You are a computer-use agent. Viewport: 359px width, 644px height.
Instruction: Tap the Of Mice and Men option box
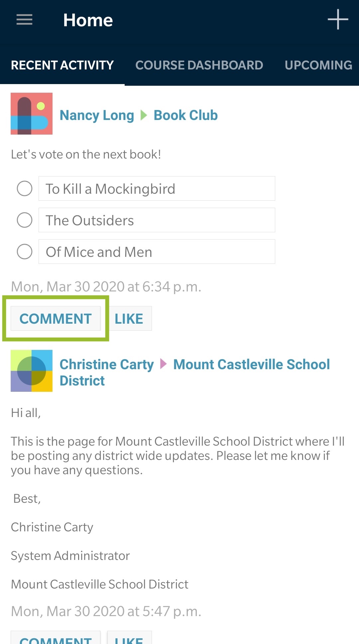click(x=157, y=252)
